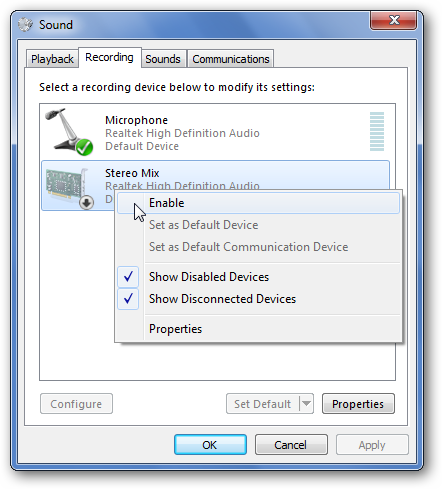Viewport: 442px width, 489px height.
Task: Click the Microphone device icon
Action: click(69, 131)
